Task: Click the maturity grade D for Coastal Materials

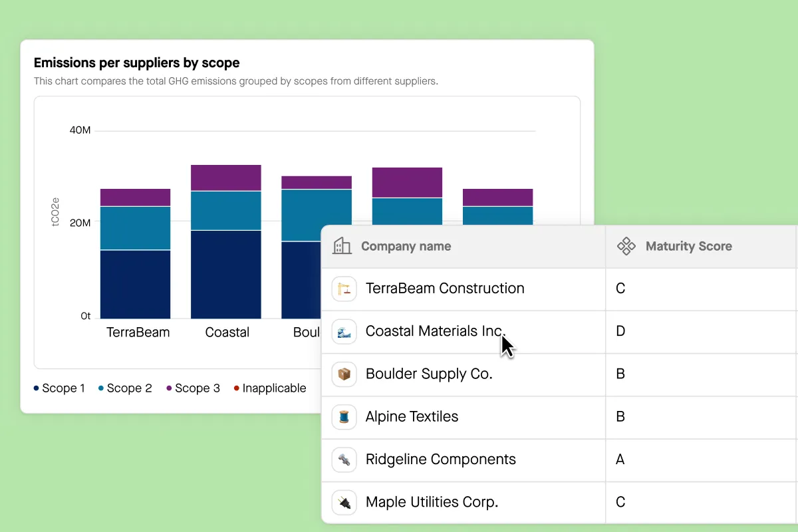Action: pyautogui.click(x=620, y=331)
